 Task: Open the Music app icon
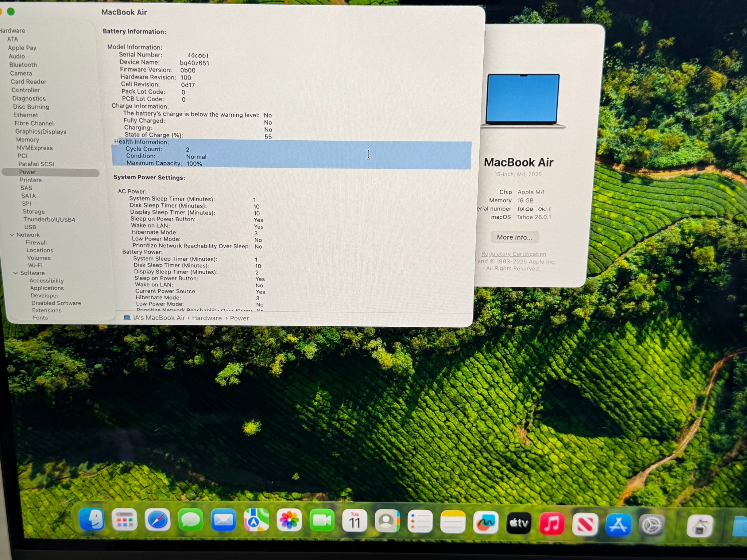point(551,524)
